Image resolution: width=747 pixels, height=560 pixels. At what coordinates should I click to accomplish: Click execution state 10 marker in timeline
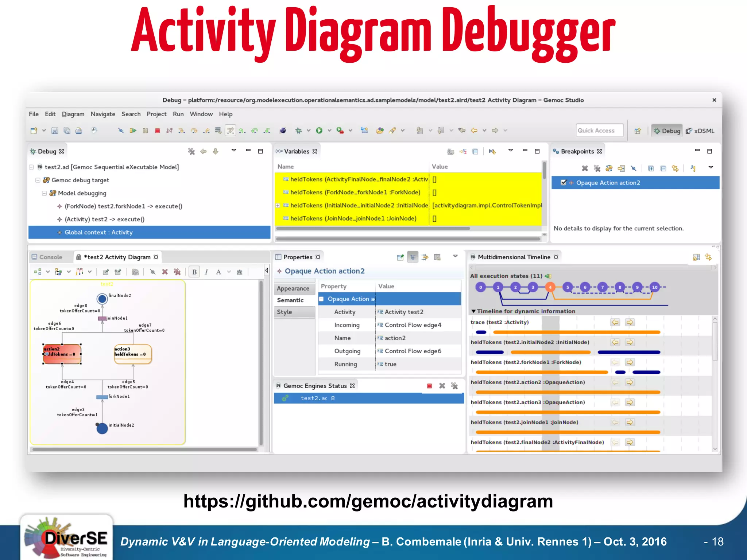tap(655, 287)
